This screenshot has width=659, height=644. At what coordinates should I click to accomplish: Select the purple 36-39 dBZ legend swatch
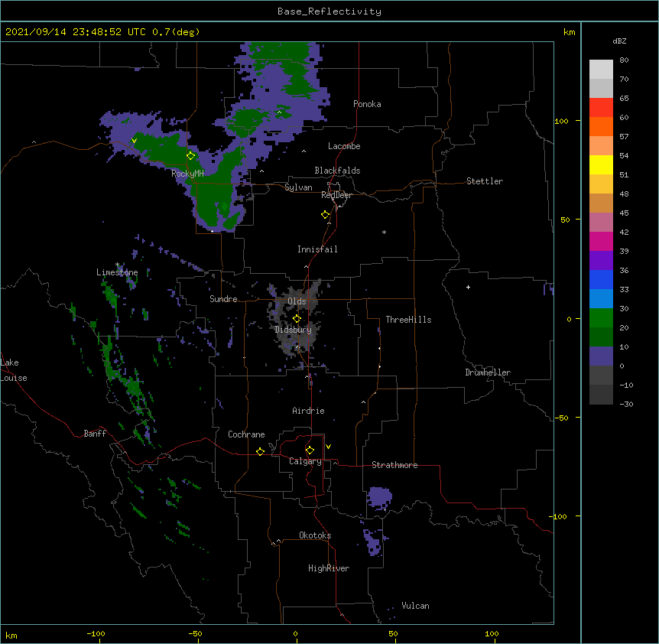click(601, 261)
